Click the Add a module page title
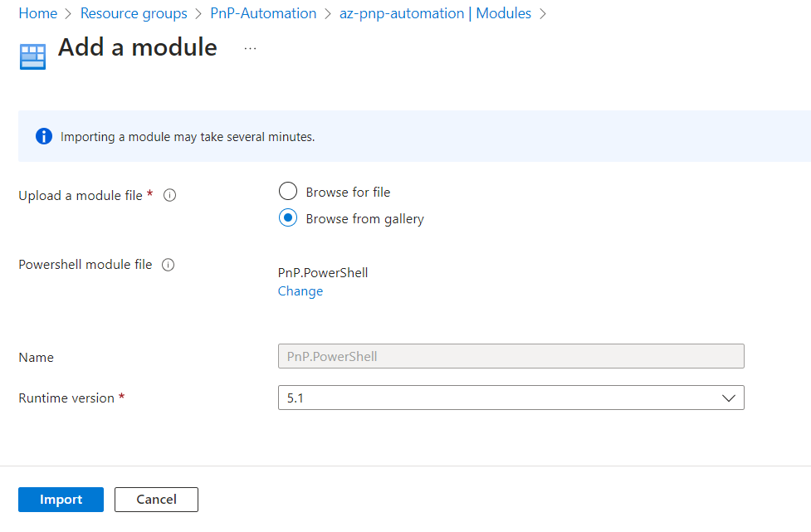The height and width of the screenshot is (532, 811). (138, 48)
